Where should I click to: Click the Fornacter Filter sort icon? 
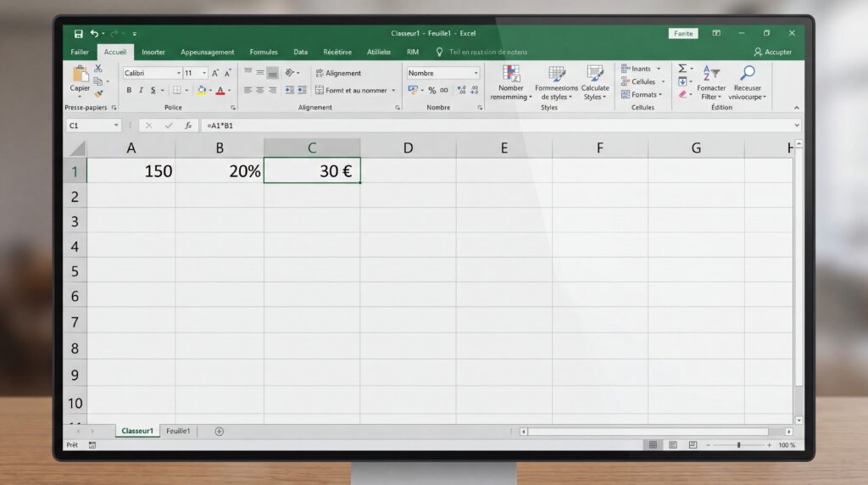pyautogui.click(x=711, y=73)
